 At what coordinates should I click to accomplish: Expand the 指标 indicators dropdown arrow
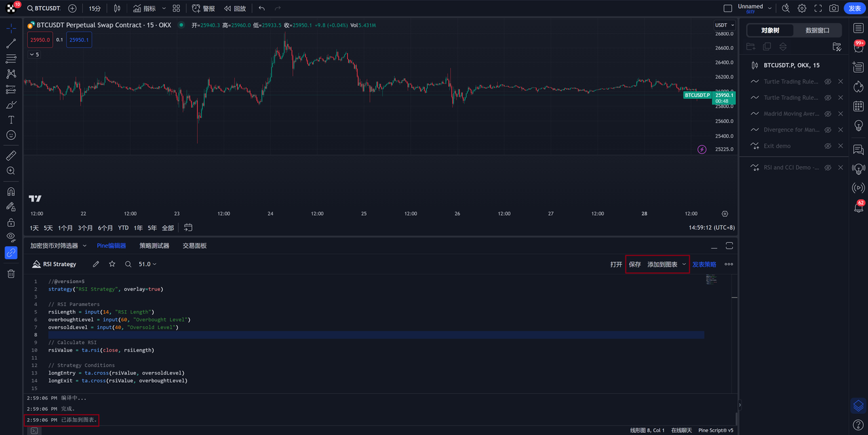coord(163,8)
